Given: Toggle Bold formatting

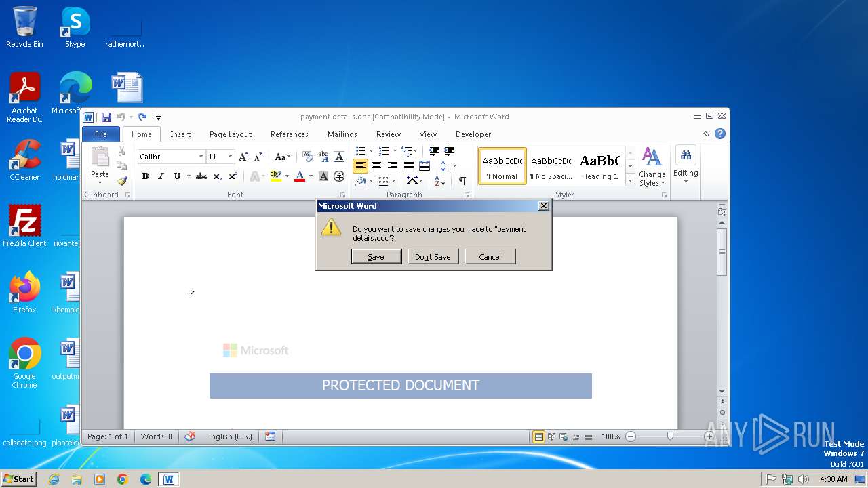Looking at the screenshot, I should pyautogui.click(x=145, y=176).
